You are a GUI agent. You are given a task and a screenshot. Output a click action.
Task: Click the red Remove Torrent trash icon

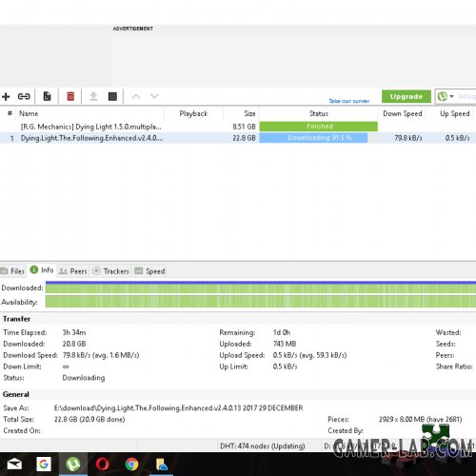(70, 96)
